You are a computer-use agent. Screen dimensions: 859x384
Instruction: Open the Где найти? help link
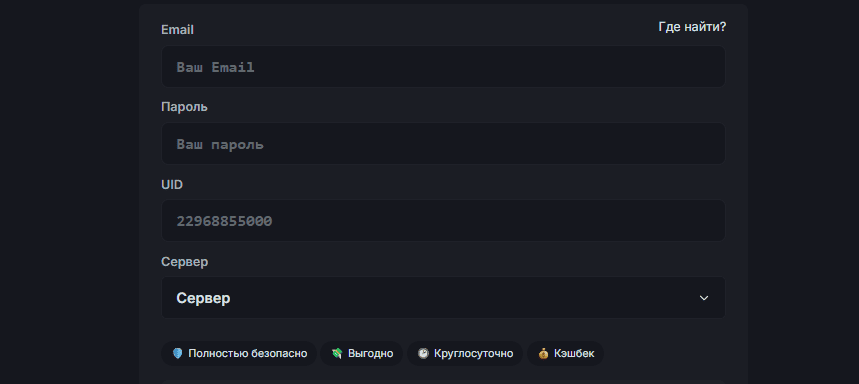click(x=692, y=26)
